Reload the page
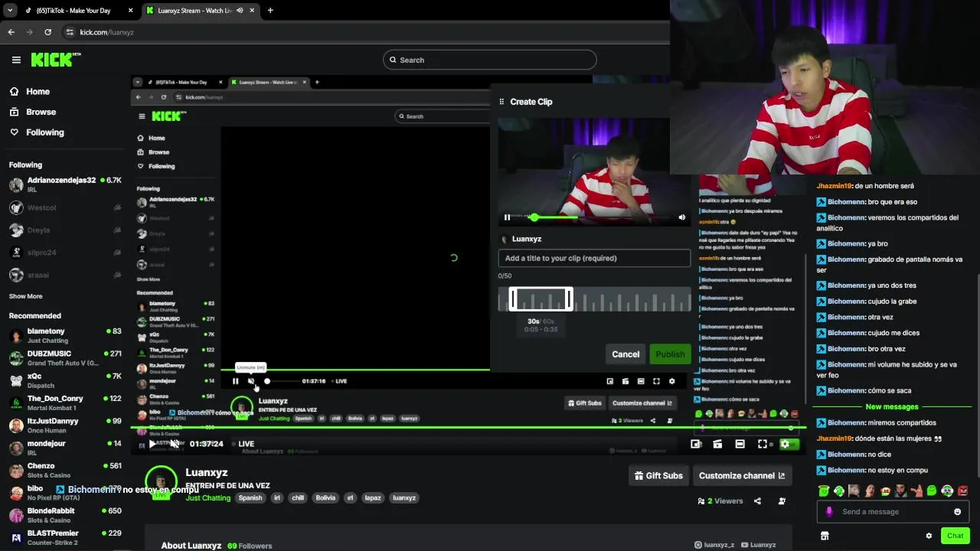 click(48, 32)
